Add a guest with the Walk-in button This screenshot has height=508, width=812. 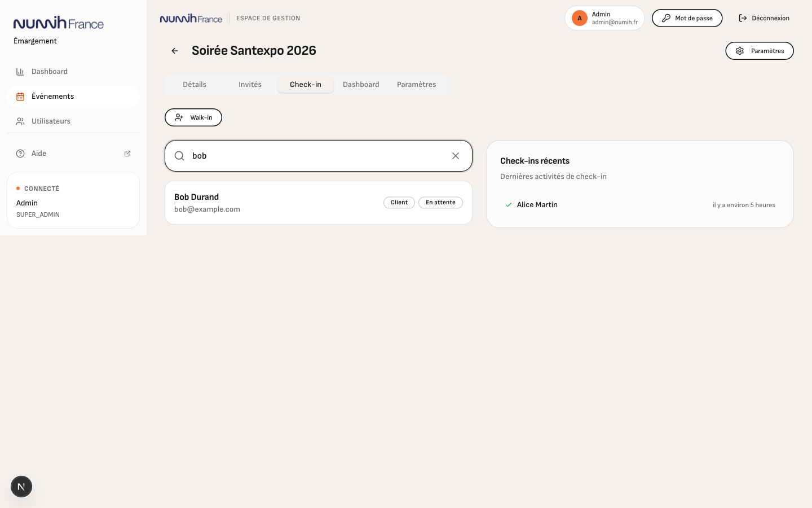coord(193,117)
